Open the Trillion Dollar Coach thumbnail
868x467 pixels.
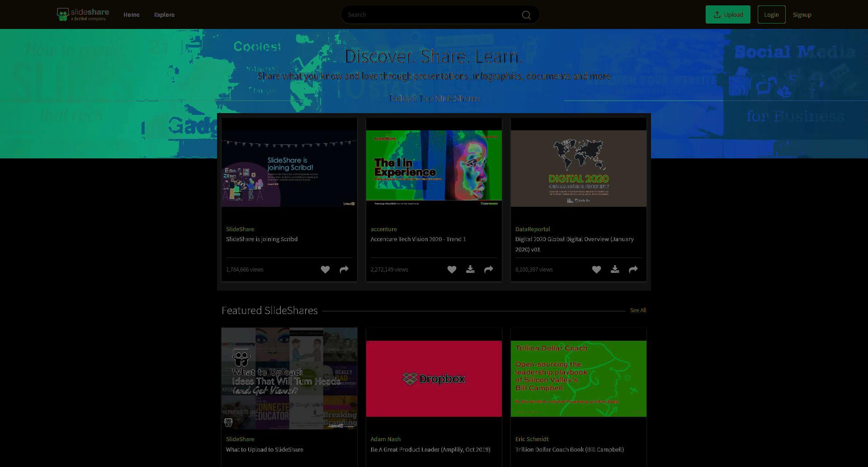tap(579, 379)
